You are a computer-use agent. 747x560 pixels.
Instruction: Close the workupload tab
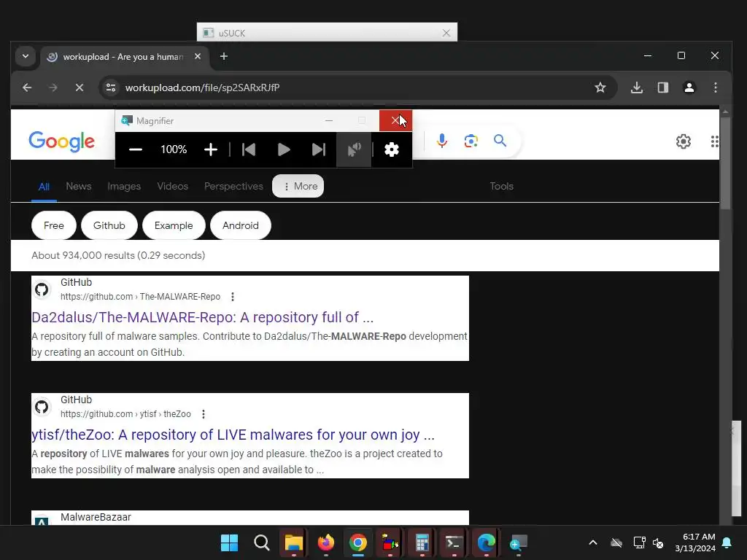198,56
